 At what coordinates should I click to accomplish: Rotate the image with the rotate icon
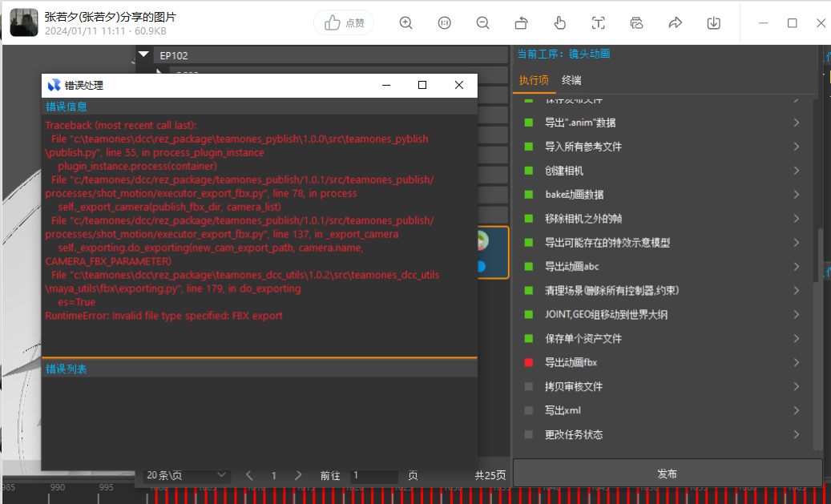coord(521,23)
